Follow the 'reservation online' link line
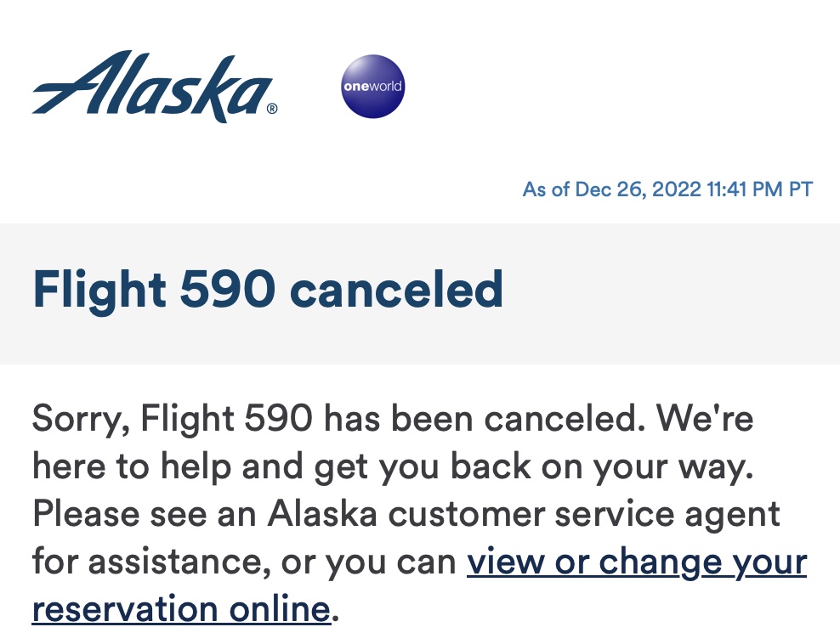 click(181, 609)
